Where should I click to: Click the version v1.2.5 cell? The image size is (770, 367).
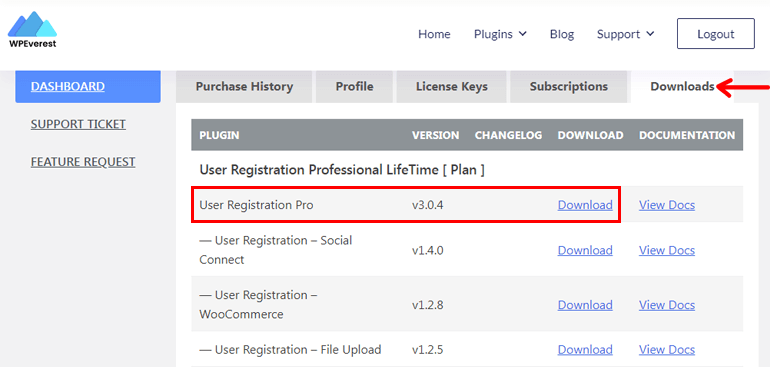428,350
